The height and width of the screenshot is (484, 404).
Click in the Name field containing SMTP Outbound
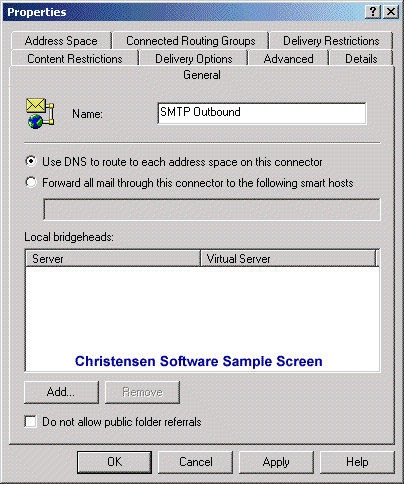tap(262, 113)
